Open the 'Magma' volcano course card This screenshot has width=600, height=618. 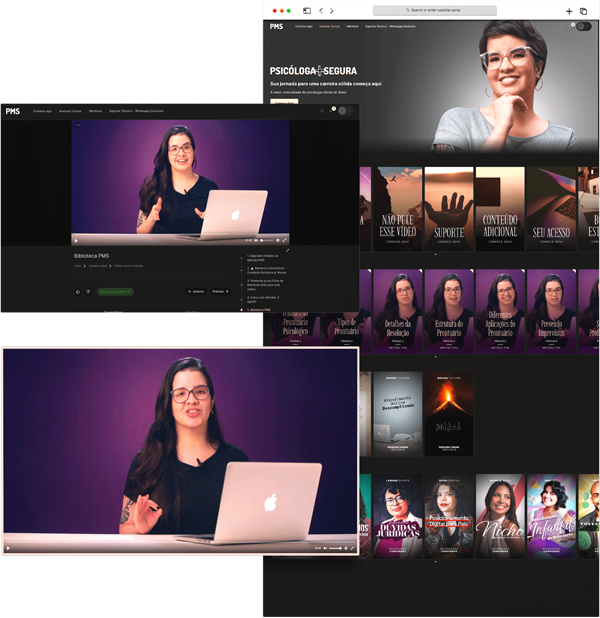(449, 414)
